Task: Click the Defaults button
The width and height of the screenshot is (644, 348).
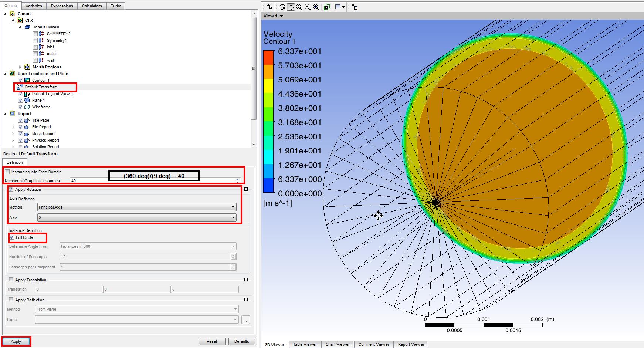Action: coord(241,341)
